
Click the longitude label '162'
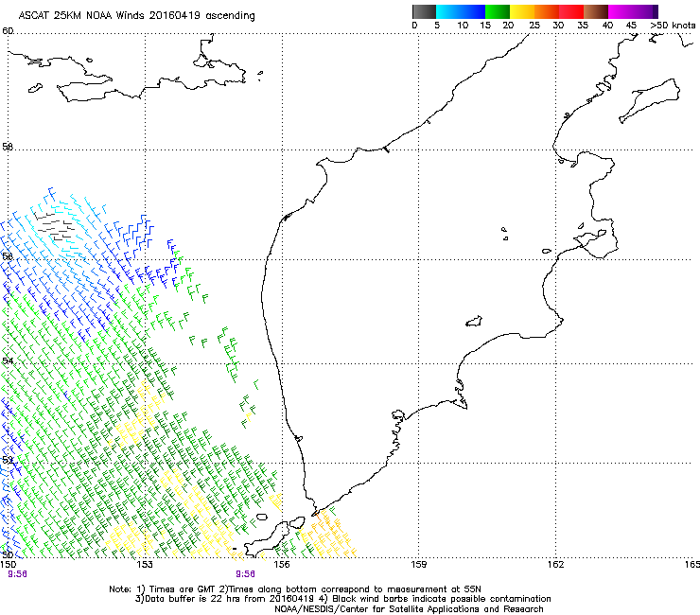[555, 565]
